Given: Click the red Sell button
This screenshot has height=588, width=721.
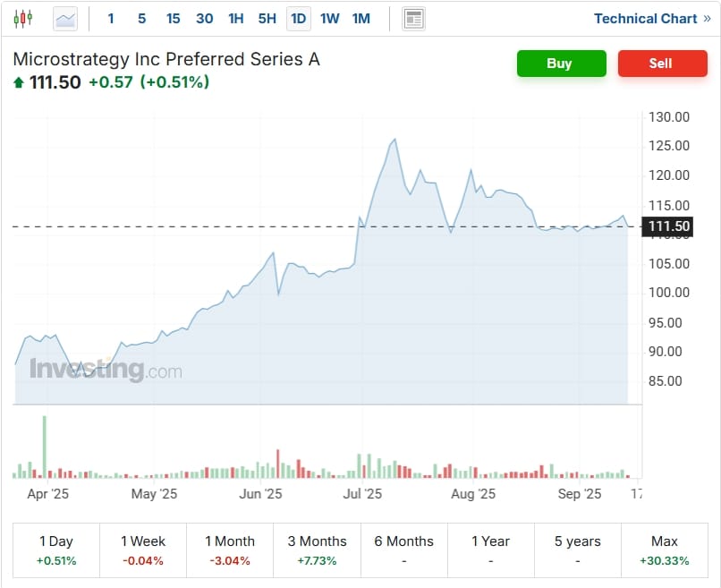Looking at the screenshot, I should (663, 64).
